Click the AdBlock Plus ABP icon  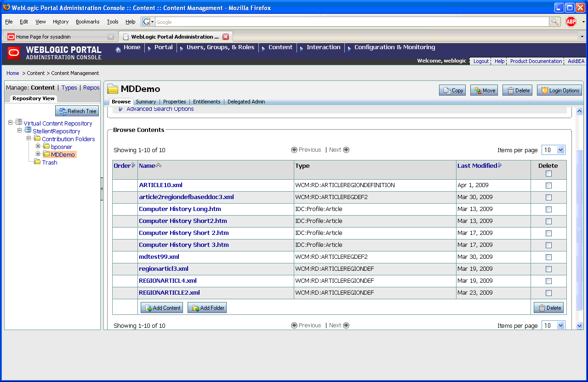click(x=571, y=22)
